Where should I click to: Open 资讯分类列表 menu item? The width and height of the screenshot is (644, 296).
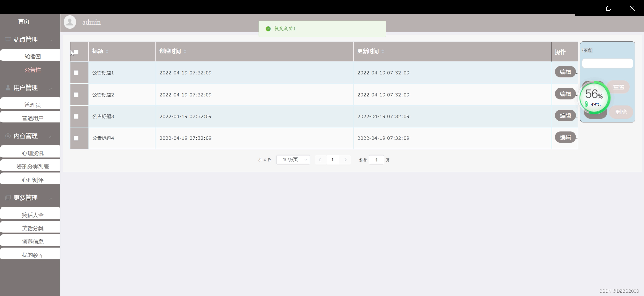(30, 165)
